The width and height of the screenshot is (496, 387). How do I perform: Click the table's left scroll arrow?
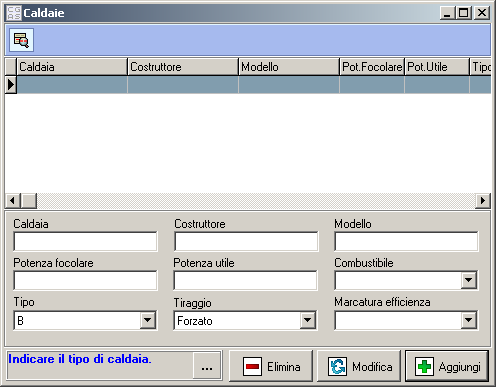[x=13, y=201]
